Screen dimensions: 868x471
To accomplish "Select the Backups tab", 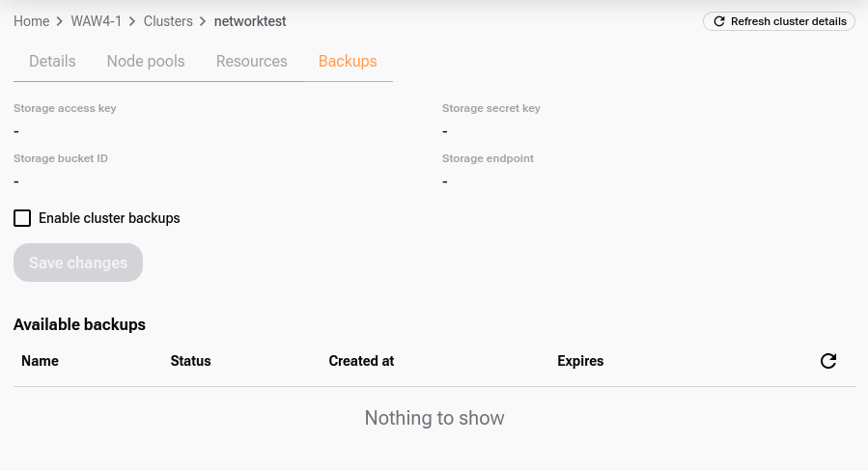I will 348,61.
